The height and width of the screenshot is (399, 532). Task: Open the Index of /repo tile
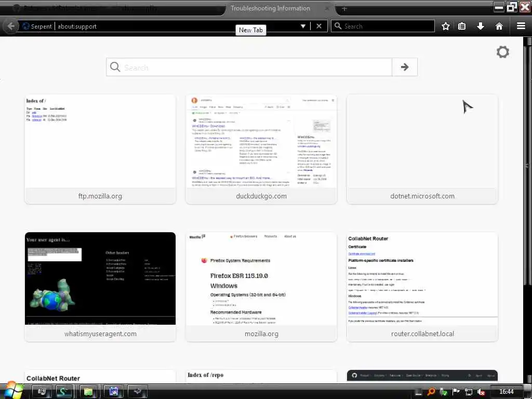(x=261, y=377)
